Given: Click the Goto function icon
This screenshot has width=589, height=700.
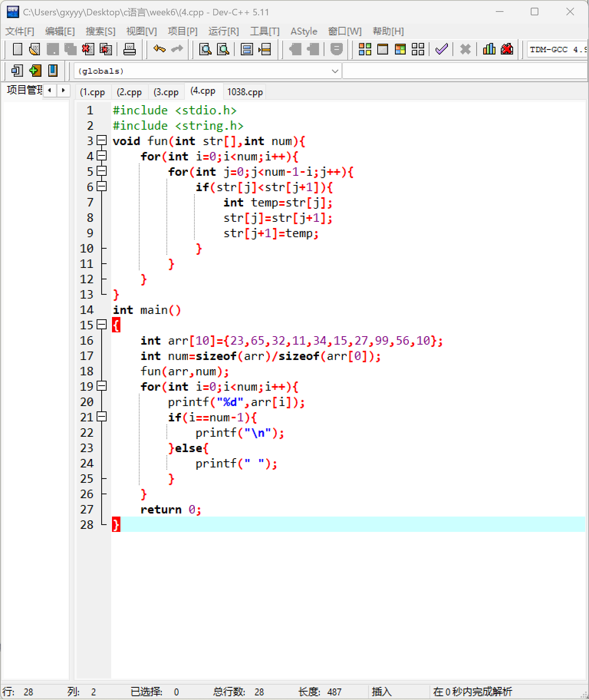Looking at the screenshot, I should tap(247, 49).
